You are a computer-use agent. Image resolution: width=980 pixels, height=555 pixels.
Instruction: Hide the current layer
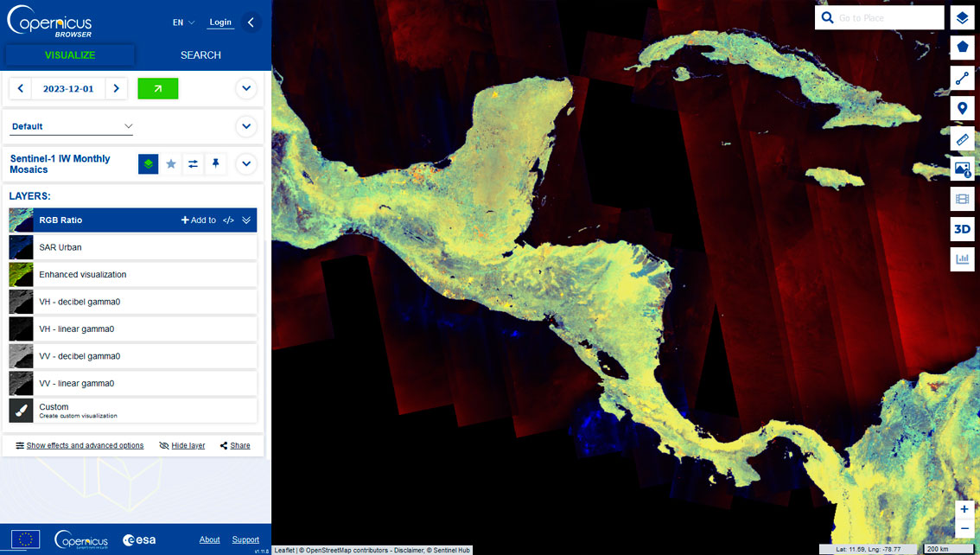coord(181,445)
